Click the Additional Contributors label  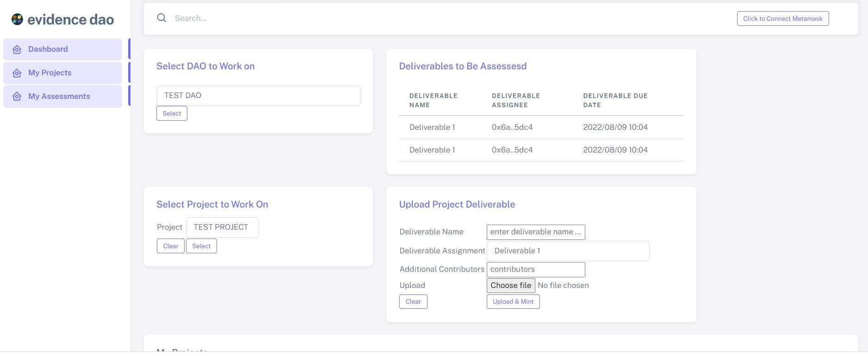click(x=442, y=269)
